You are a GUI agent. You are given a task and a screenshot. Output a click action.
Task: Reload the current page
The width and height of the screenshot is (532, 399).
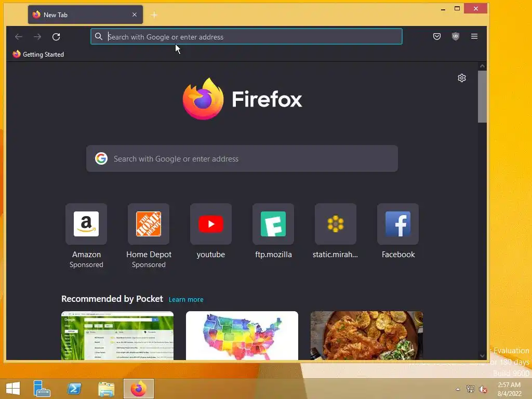(56, 37)
